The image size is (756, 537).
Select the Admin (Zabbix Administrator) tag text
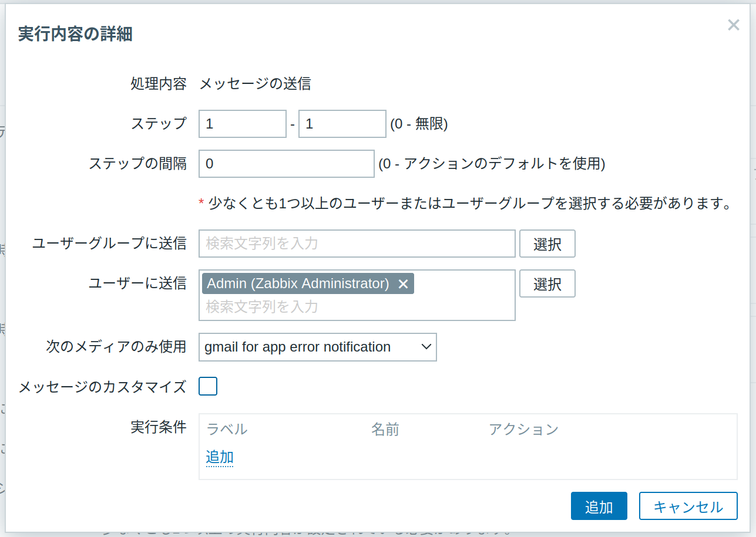[298, 284]
